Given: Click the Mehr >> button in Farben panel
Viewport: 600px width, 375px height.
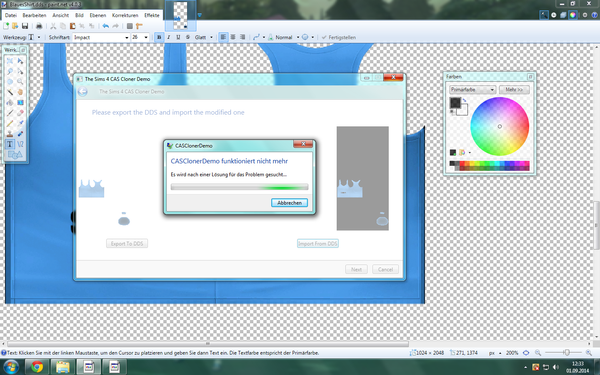Looking at the screenshot, I should click(x=514, y=90).
